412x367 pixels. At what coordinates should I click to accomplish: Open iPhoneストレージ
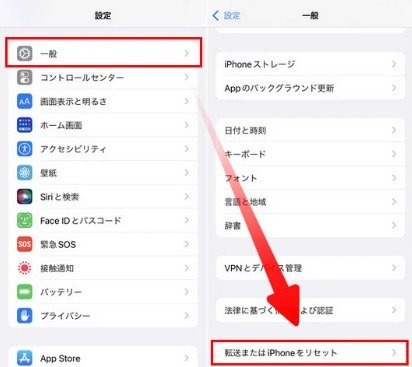310,64
